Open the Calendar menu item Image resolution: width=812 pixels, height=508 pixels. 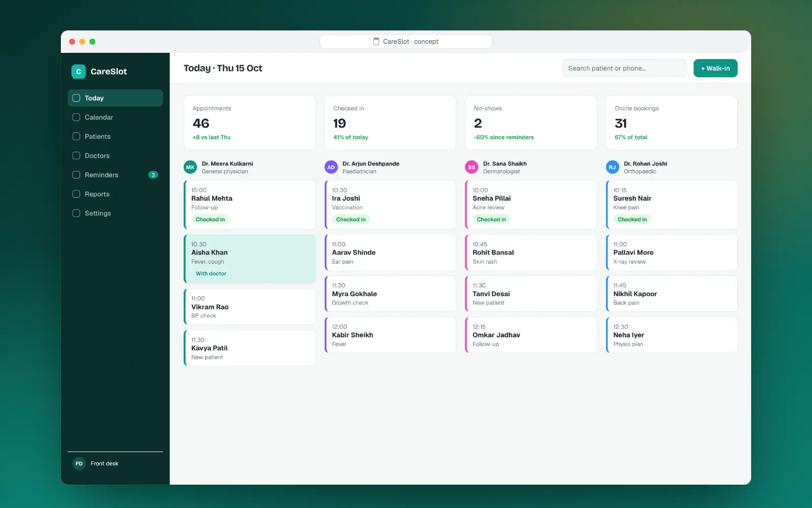(x=115, y=117)
